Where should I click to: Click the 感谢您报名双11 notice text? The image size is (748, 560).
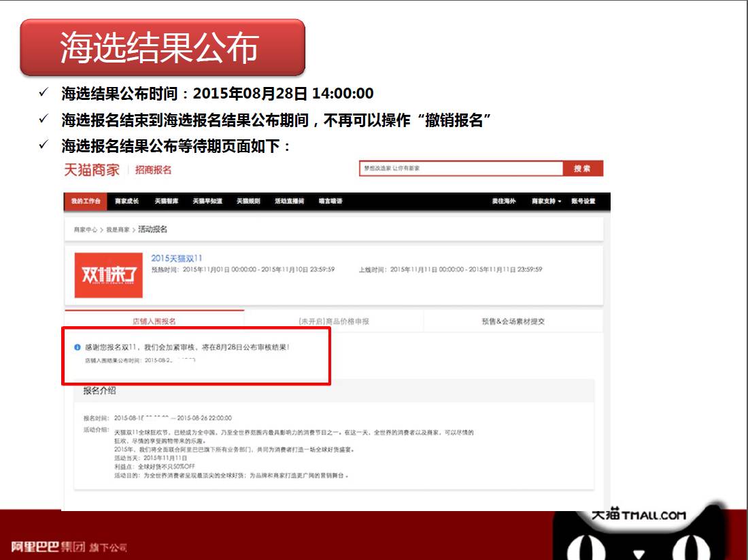(188, 347)
